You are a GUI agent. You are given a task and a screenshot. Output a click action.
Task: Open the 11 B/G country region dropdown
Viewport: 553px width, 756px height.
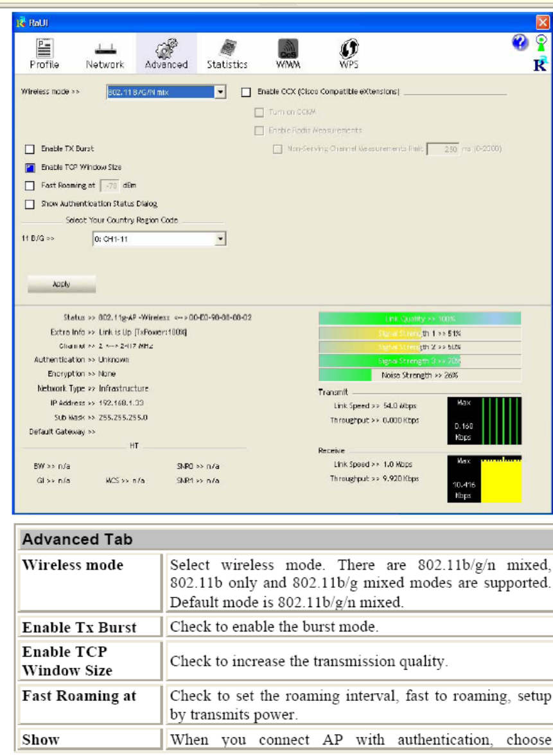(159, 239)
